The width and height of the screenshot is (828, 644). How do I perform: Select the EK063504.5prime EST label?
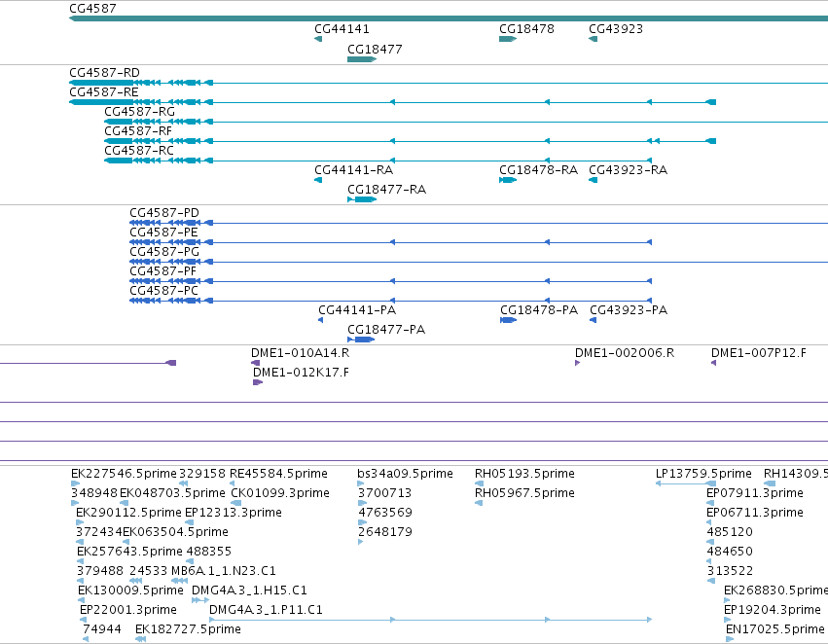pos(175,532)
